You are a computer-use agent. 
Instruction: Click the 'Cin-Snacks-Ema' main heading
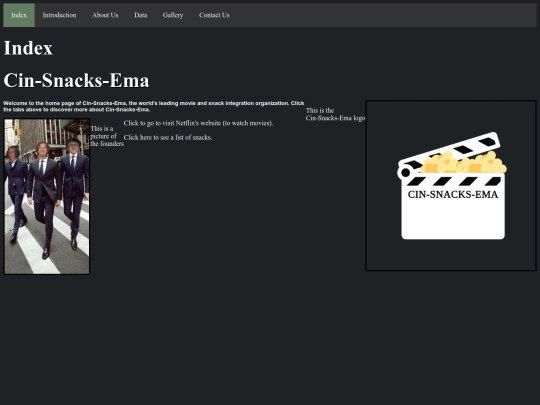[x=76, y=80]
